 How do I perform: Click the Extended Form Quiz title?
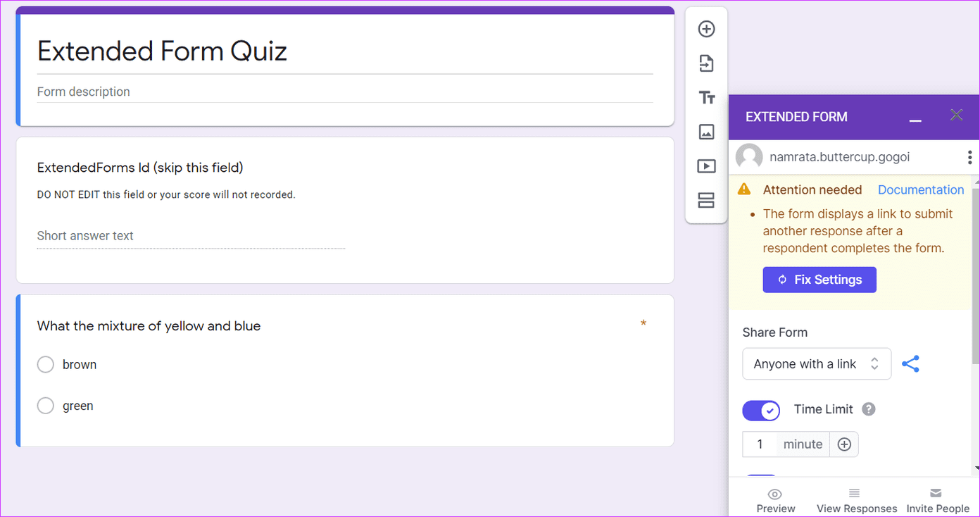(x=162, y=51)
